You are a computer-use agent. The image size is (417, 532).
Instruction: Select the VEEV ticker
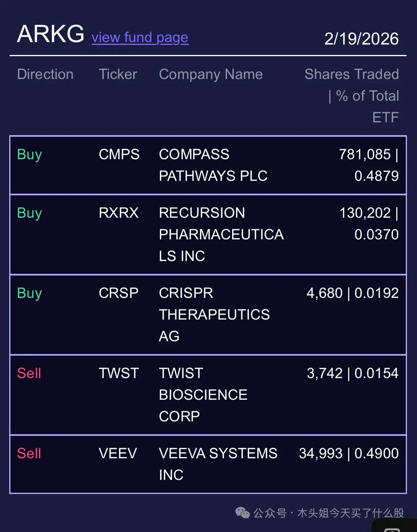coord(118,453)
